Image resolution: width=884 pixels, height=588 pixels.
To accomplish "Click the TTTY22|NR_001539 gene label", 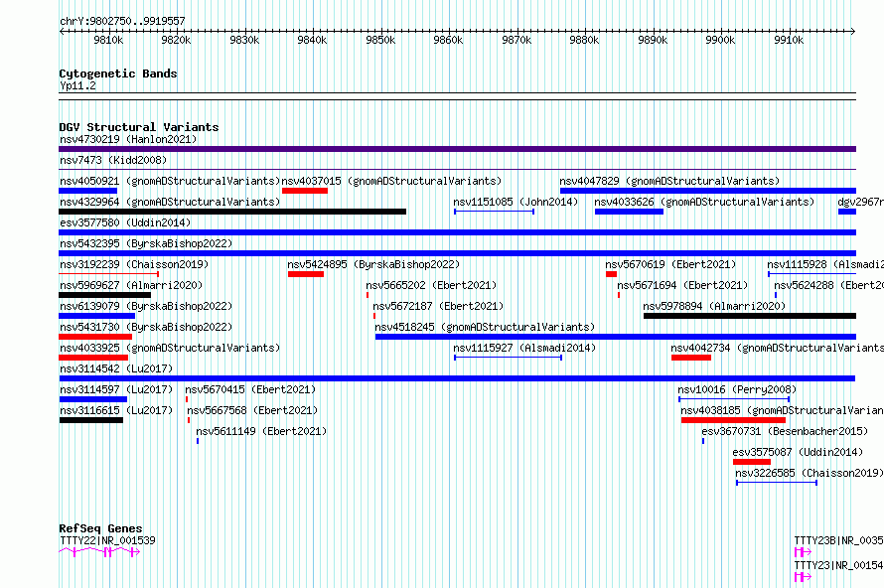I will point(107,540).
